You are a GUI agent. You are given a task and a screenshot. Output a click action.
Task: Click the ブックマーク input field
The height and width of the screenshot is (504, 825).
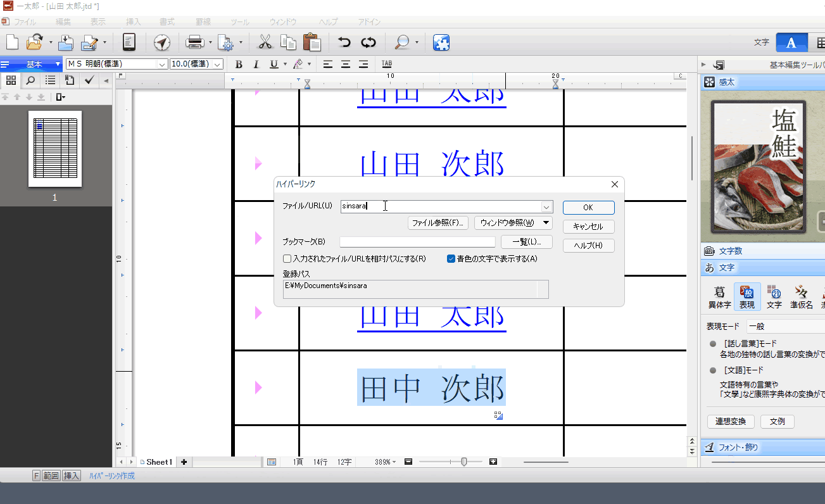pyautogui.click(x=417, y=242)
